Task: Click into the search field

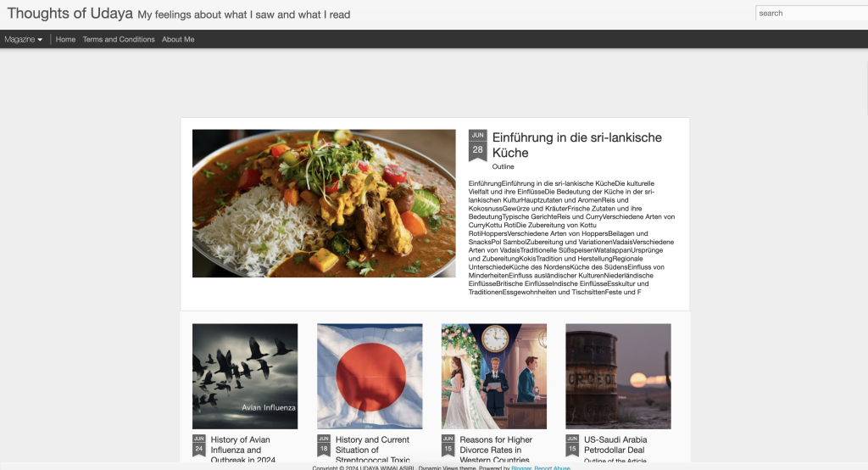Action: 811,14
